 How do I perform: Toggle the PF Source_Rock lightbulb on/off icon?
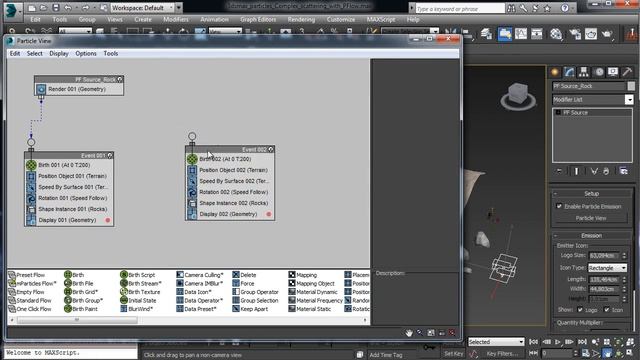[120, 79]
